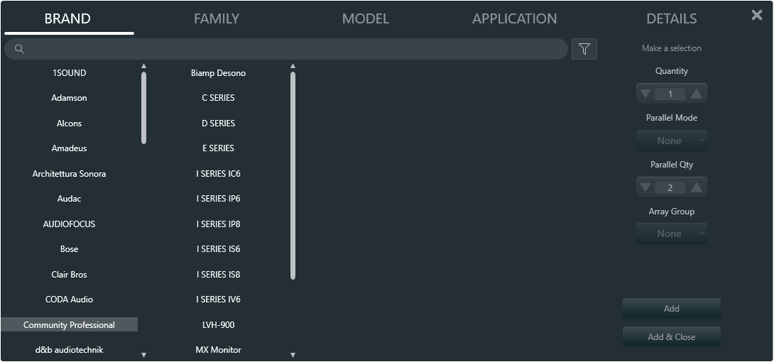Select the CODA Audio brand
This screenshot has width=774, height=362.
69,300
